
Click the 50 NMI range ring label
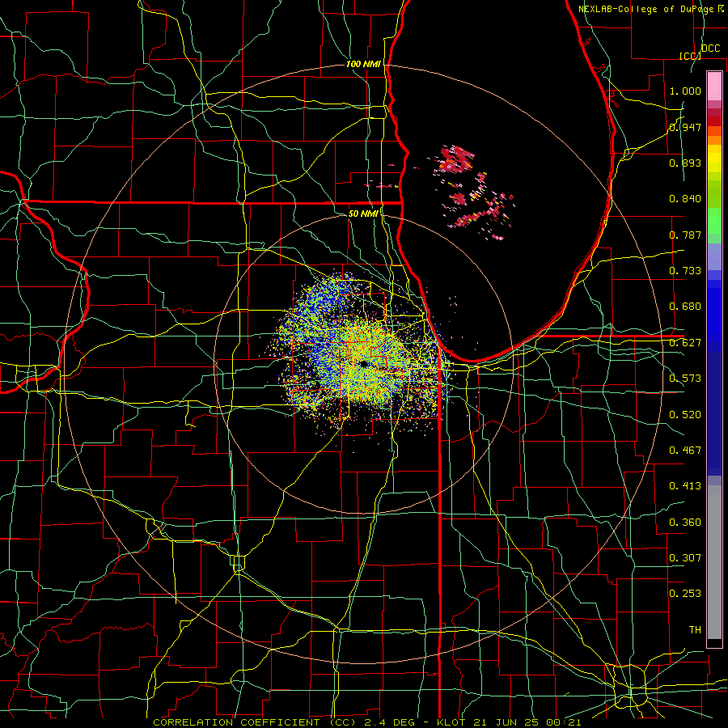coord(363,214)
